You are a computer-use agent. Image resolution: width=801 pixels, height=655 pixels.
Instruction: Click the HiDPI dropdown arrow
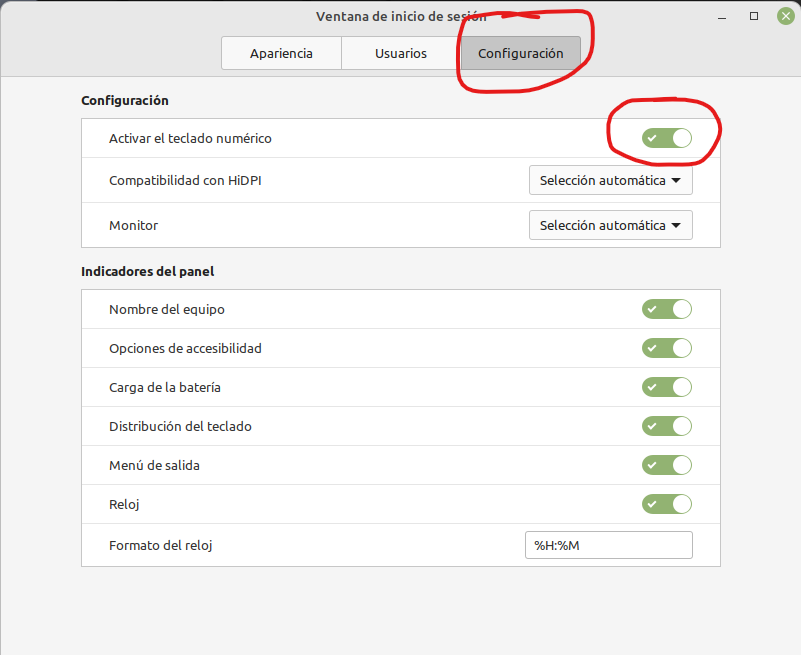(676, 180)
